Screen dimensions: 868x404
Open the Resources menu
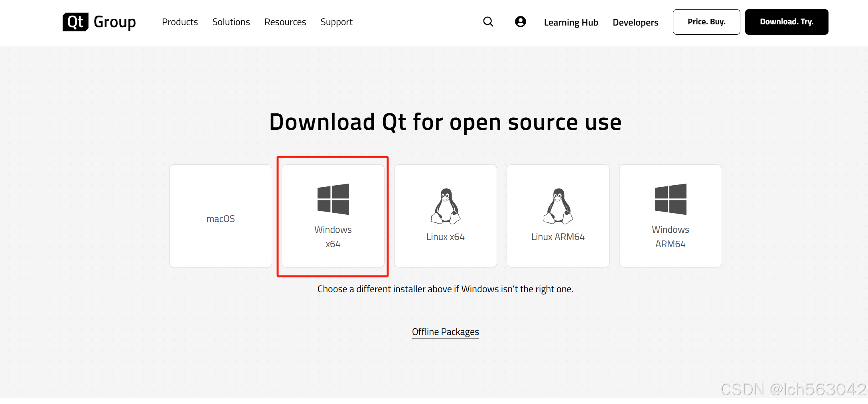285,22
